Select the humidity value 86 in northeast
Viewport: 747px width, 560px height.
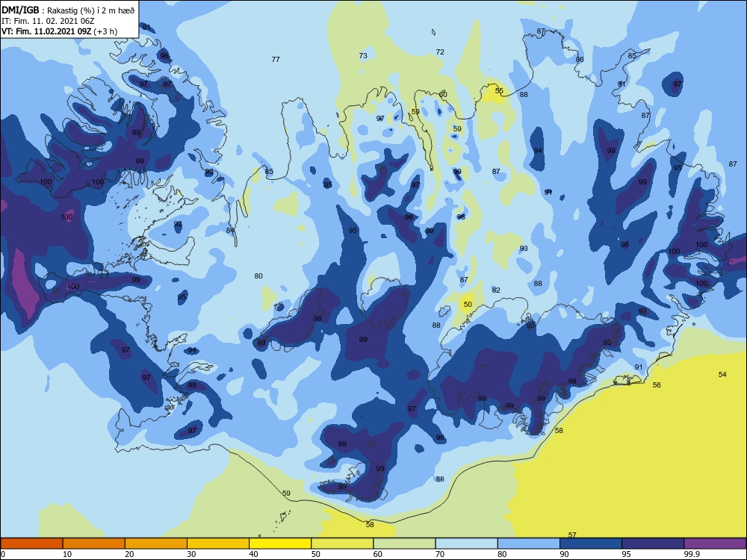tap(580, 60)
